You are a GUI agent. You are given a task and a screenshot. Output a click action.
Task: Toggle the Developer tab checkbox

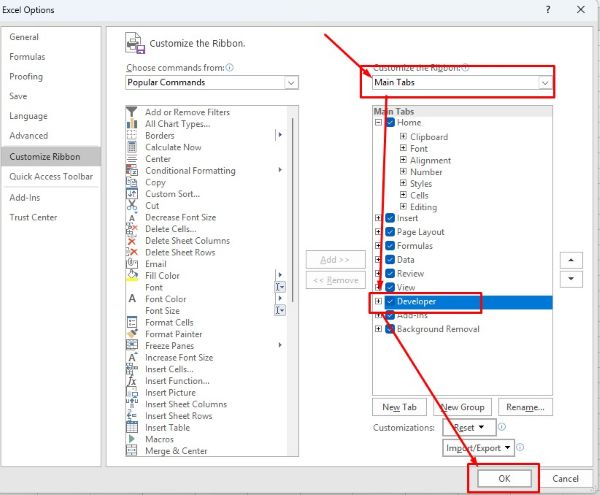pyautogui.click(x=390, y=301)
